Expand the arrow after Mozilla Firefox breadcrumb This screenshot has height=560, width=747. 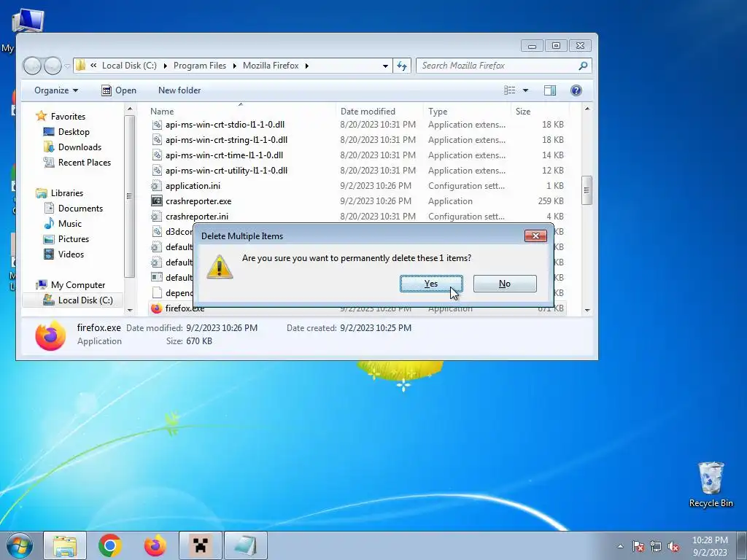[307, 66]
